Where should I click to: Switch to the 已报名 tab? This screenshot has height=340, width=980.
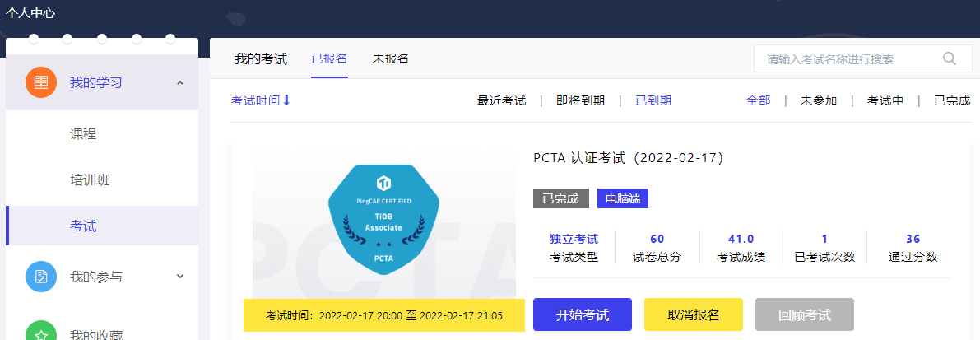[x=329, y=59]
